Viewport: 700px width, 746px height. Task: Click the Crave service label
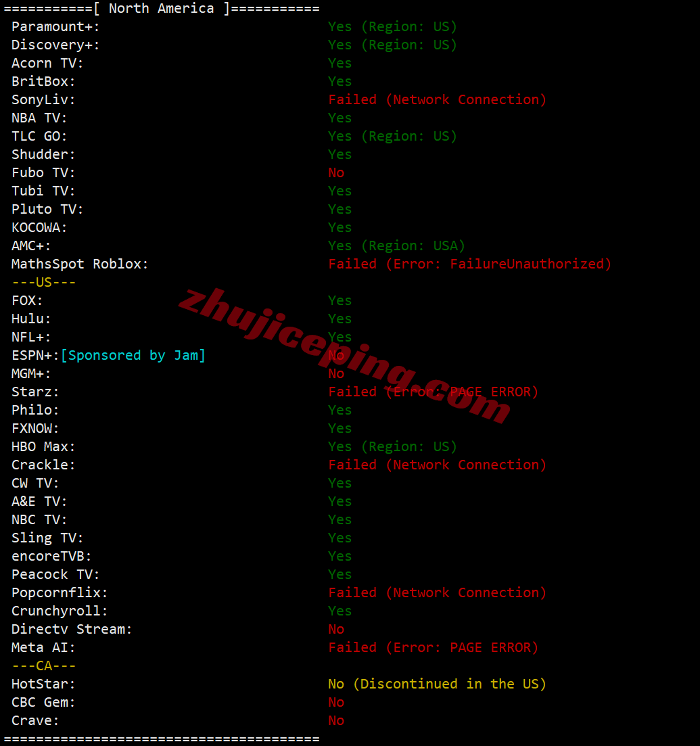coord(35,721)
